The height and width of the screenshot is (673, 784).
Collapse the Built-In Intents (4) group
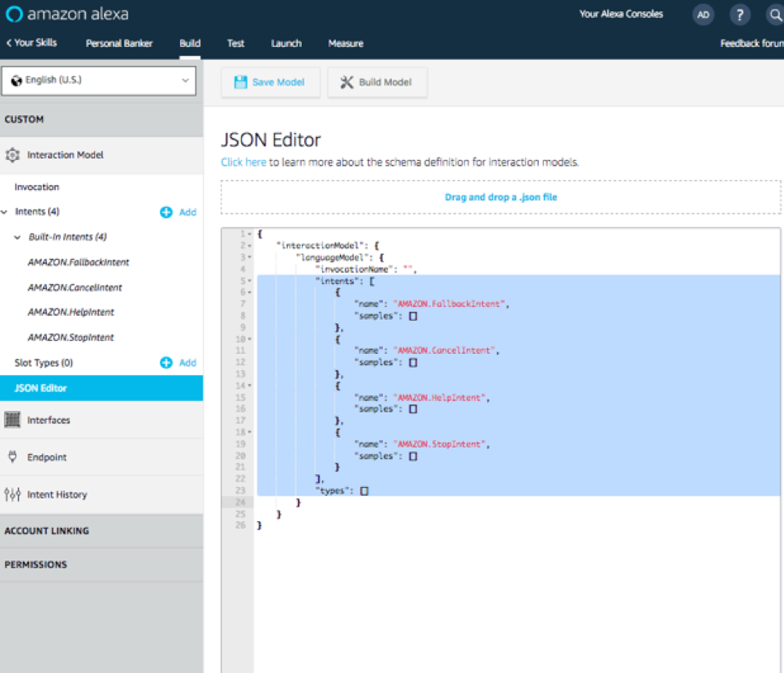click(18, 237)
